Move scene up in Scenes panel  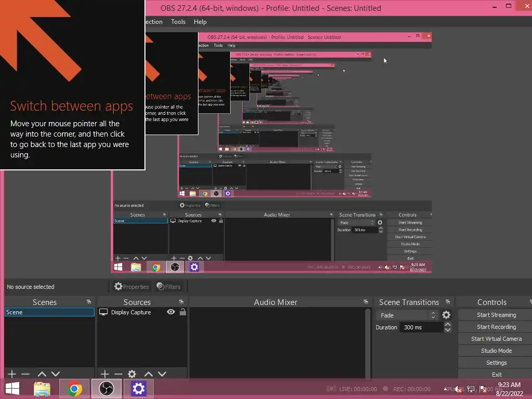[x=42, y=374]
